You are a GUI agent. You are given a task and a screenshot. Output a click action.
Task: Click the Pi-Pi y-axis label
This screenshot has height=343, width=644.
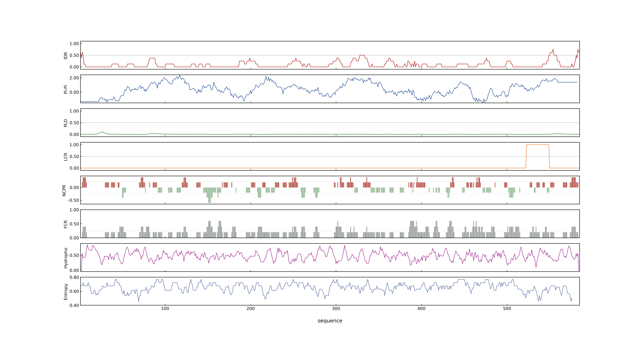pyautogui.click(x=66, y=89)
